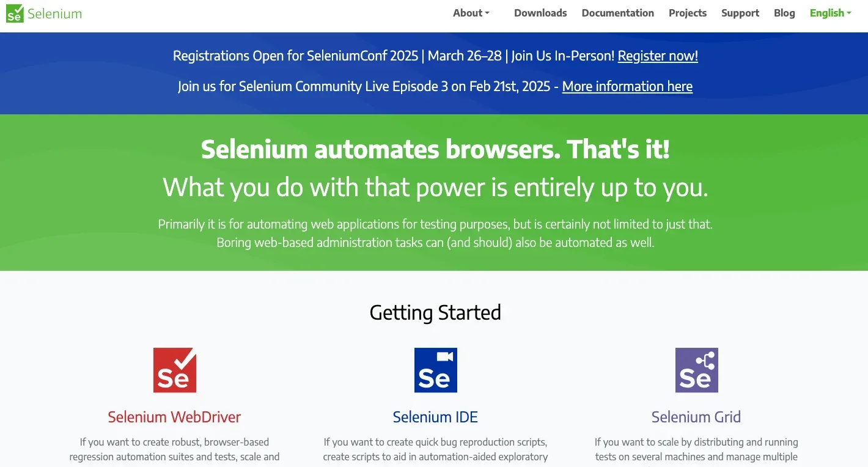Open the Projects nav item
The image size is (868, 467).
pos(687,13)
